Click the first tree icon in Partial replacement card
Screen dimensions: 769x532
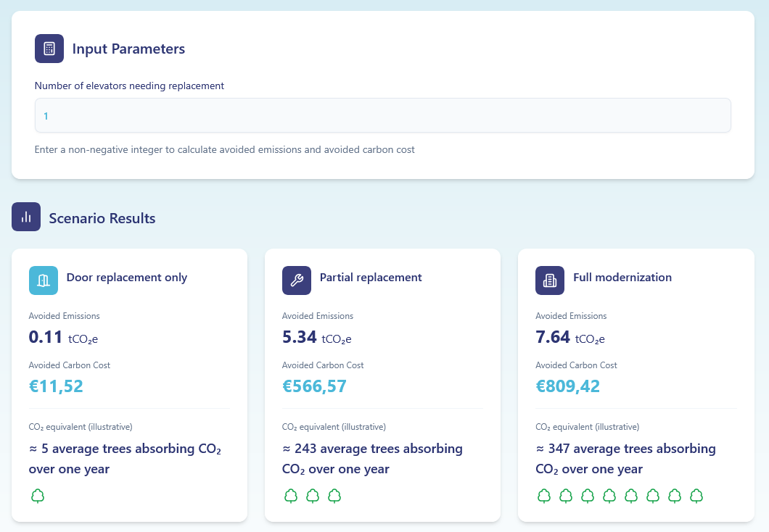click(x=291, y=496)
